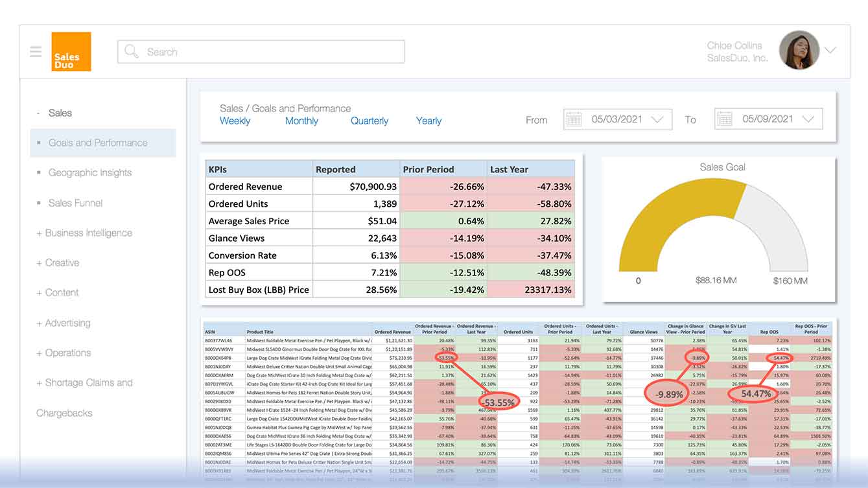868x488 pixels.
Task: Click the 23317.13% Last Year cell
Action: pos(530,290)
